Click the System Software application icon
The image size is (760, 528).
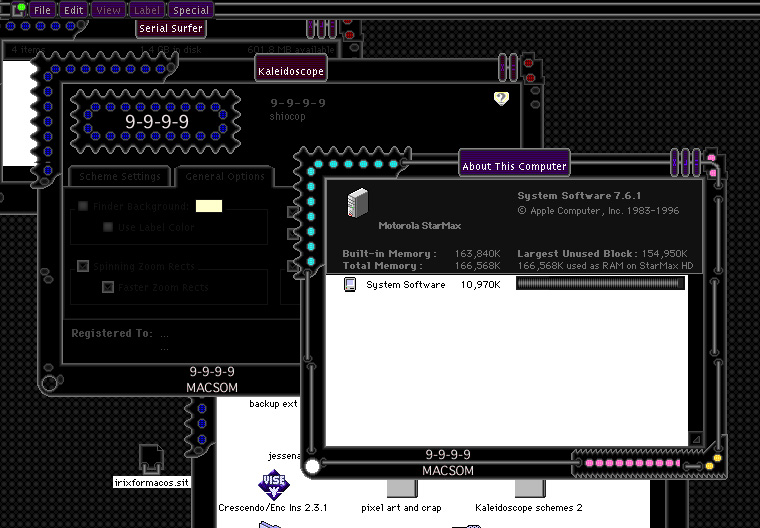tap(350, 285)
